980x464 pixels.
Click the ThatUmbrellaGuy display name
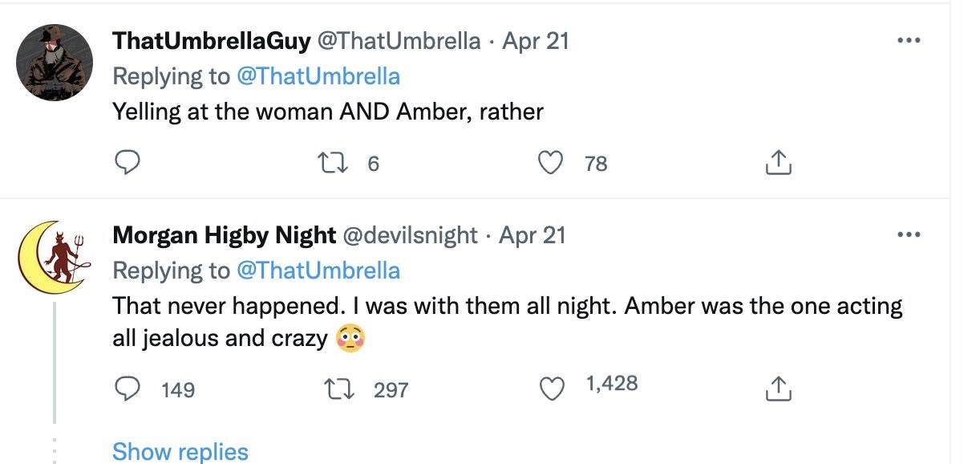point(212,41)
